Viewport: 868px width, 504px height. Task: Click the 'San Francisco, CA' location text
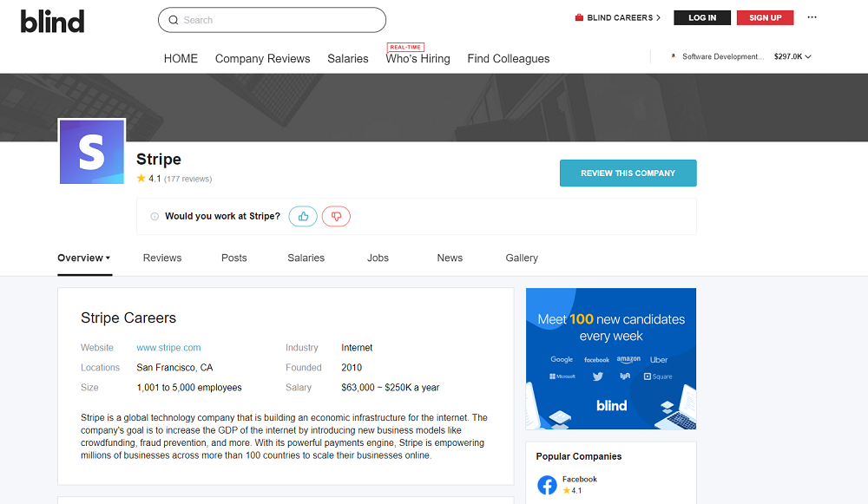(x=175, y=367)
